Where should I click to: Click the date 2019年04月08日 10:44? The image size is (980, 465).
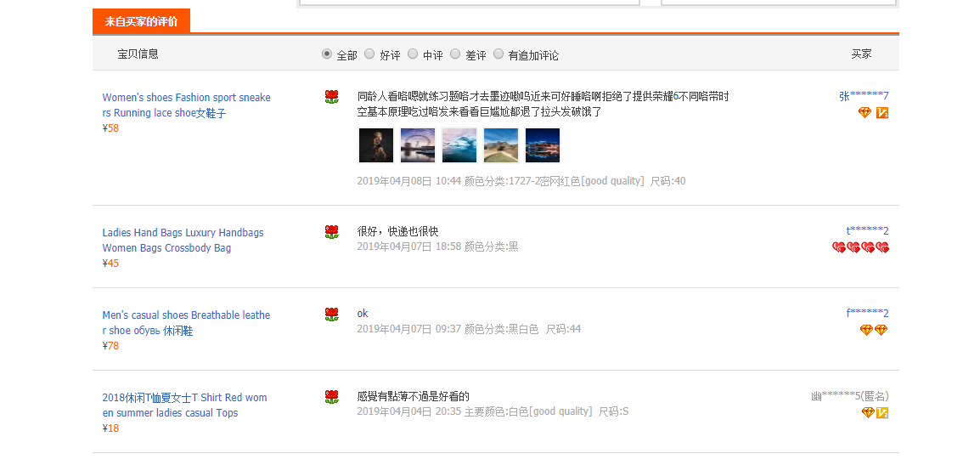point(408,181)
